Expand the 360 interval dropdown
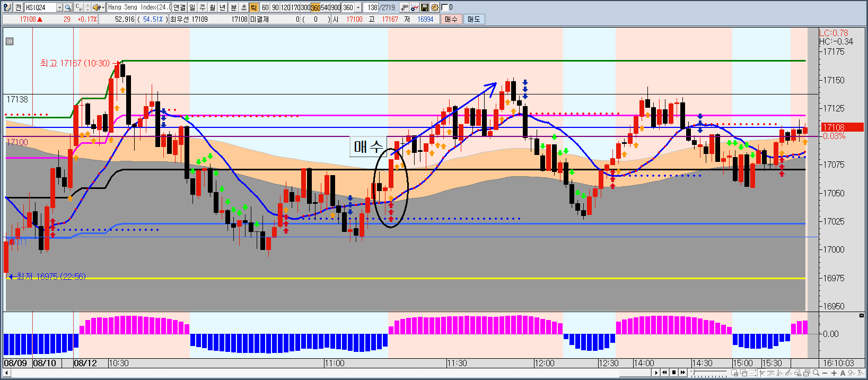 click(358, 7)
